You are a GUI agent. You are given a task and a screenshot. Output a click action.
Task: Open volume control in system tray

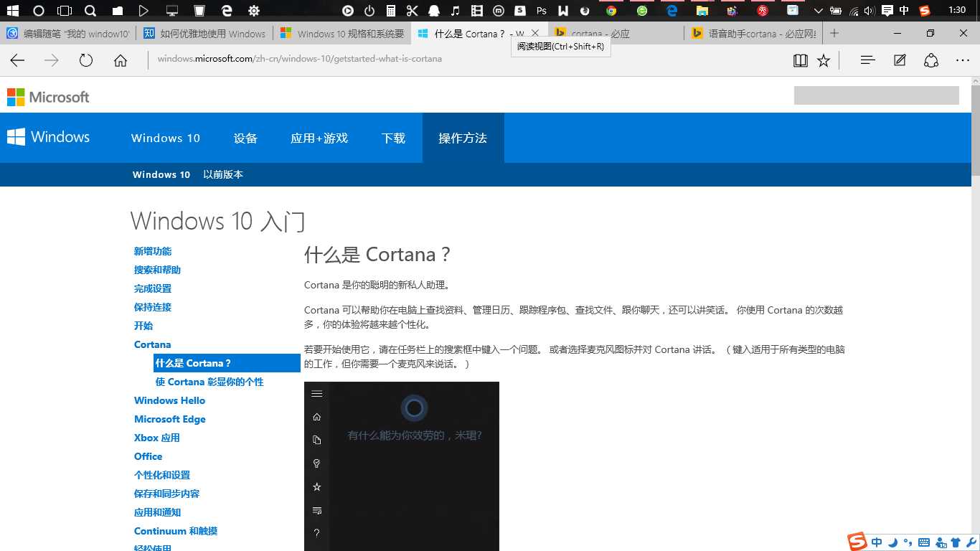coord(870,11)
